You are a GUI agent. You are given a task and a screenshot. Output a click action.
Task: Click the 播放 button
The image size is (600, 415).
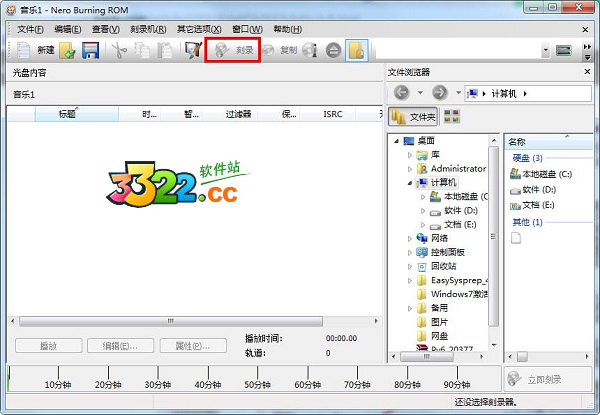tap(49, 346)
